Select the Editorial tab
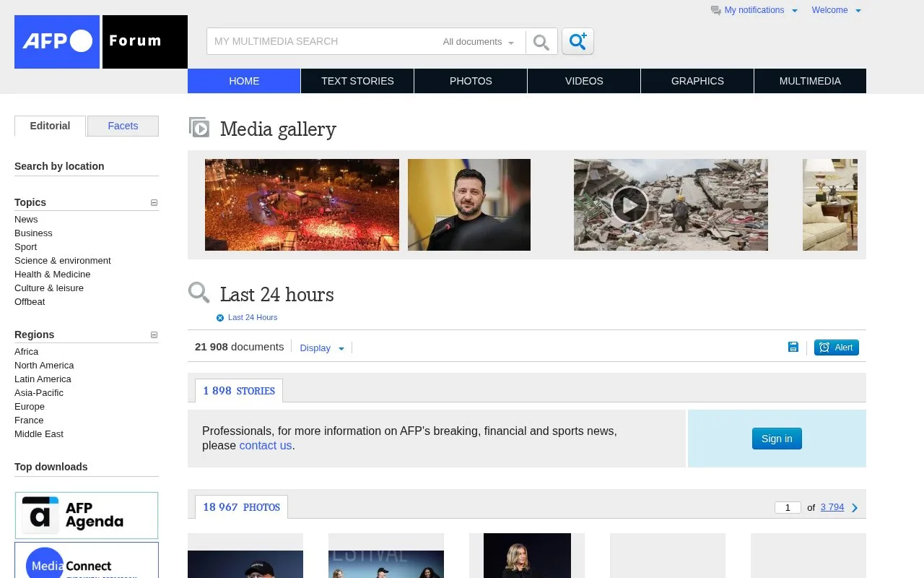 coord(50,126)
